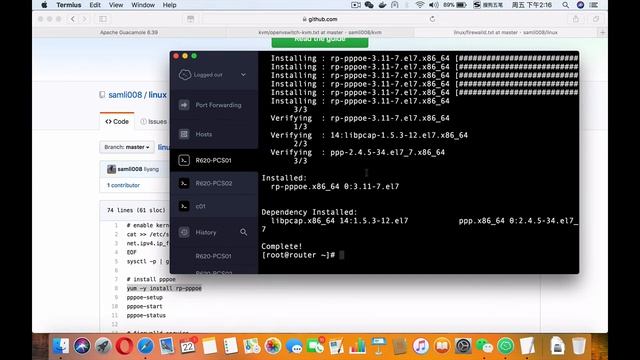640x360 pixels.
Task: Click the Wi-Fi icon in menu bar
Action: [420, 5]
